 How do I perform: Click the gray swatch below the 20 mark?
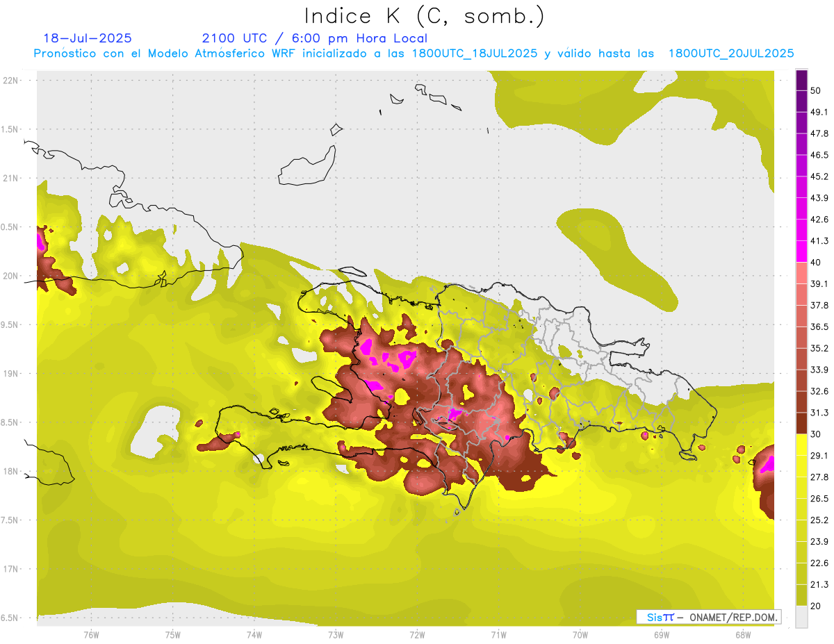point(802,617)
